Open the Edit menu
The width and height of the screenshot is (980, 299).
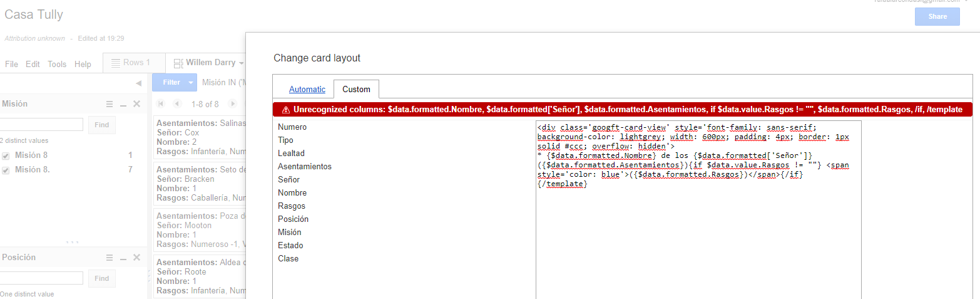pos(33,64)
